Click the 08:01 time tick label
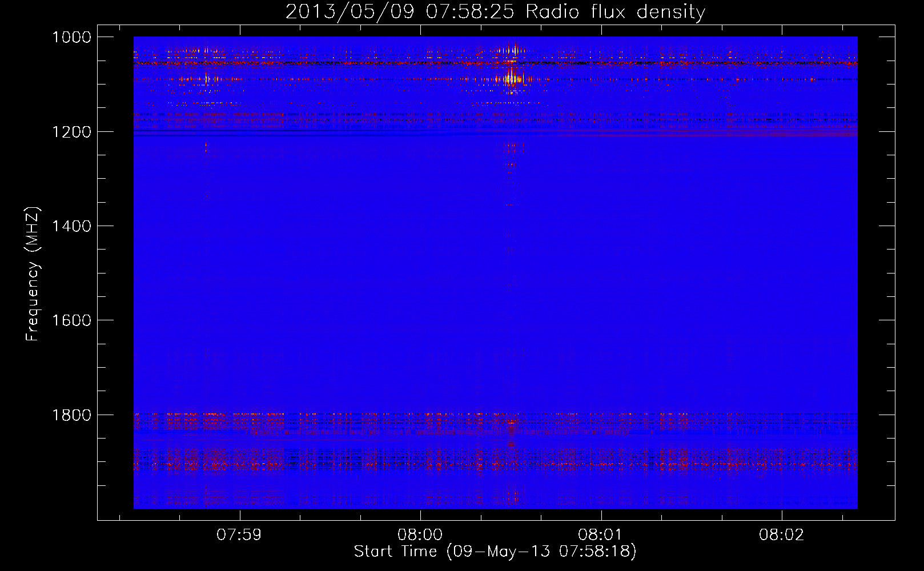This screenshot has width=924, height=571. point(600,535)
